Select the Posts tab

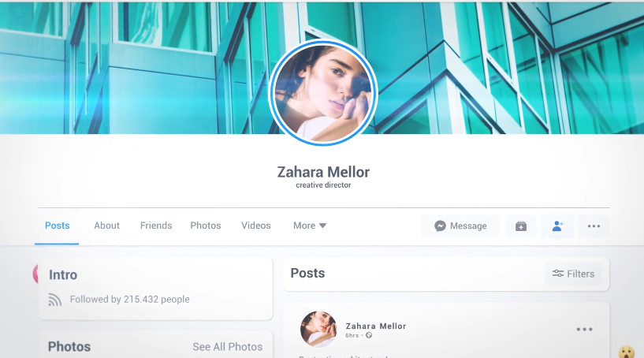pos(57,226)
